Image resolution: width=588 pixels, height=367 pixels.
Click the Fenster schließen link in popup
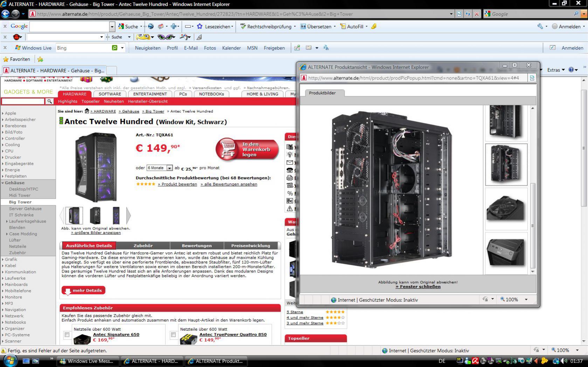(x=418, y=287)
